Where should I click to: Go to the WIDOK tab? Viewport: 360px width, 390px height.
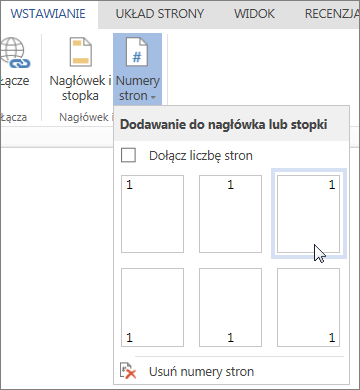[254, 14]
